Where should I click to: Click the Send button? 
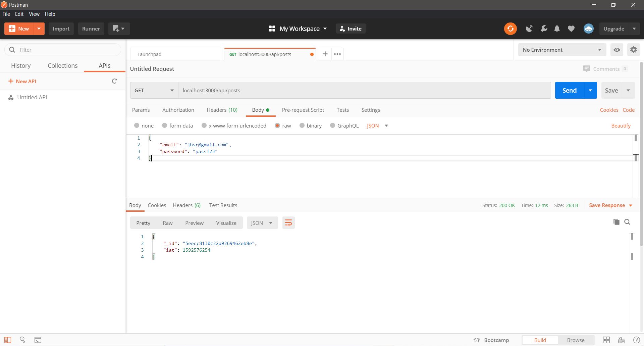point(569,90)
